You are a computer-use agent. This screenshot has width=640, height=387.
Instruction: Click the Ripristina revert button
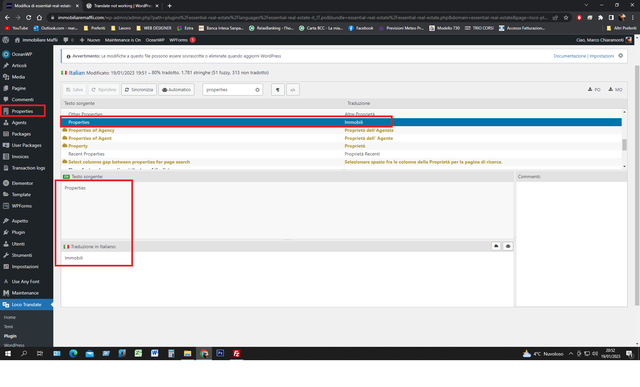coord(104,89)
